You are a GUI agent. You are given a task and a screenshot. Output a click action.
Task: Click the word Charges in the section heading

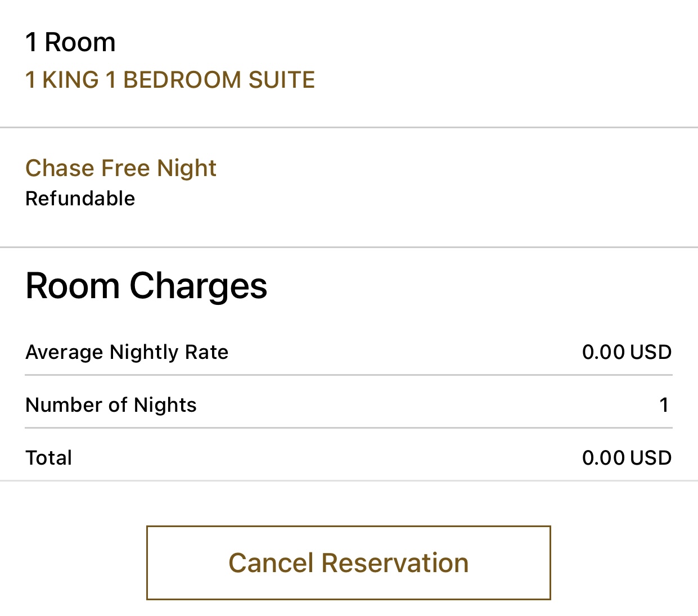pos(199,286)
